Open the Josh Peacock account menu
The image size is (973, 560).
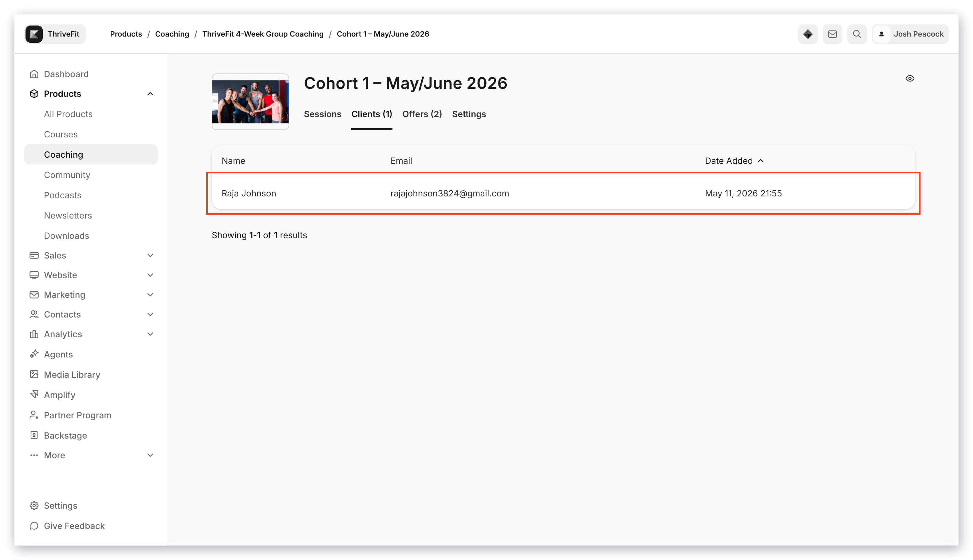point(910,34)
